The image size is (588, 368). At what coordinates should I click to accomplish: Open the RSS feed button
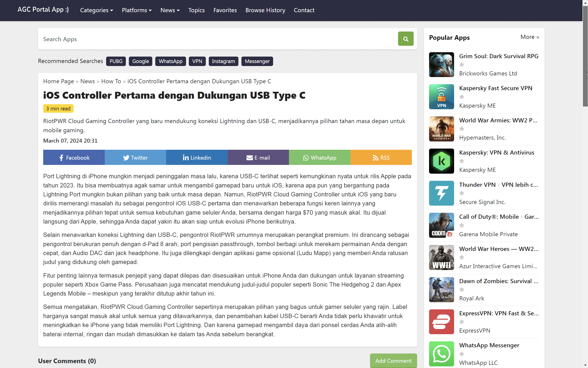point(381,158)
